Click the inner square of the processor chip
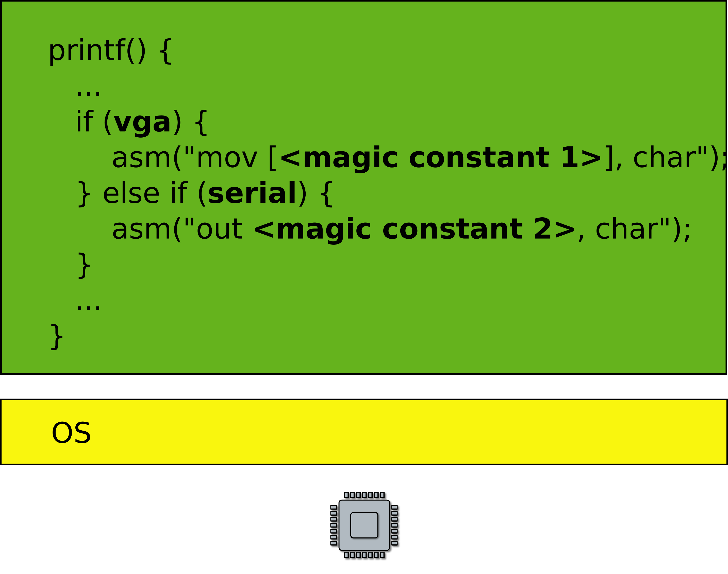The image size is (728, 574). 364,525
